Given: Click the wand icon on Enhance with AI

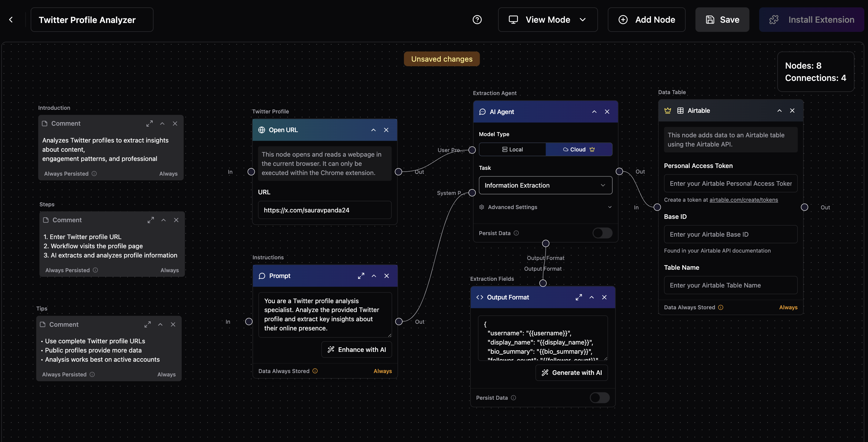Looking at the screenshot, I should click(330, 349).
